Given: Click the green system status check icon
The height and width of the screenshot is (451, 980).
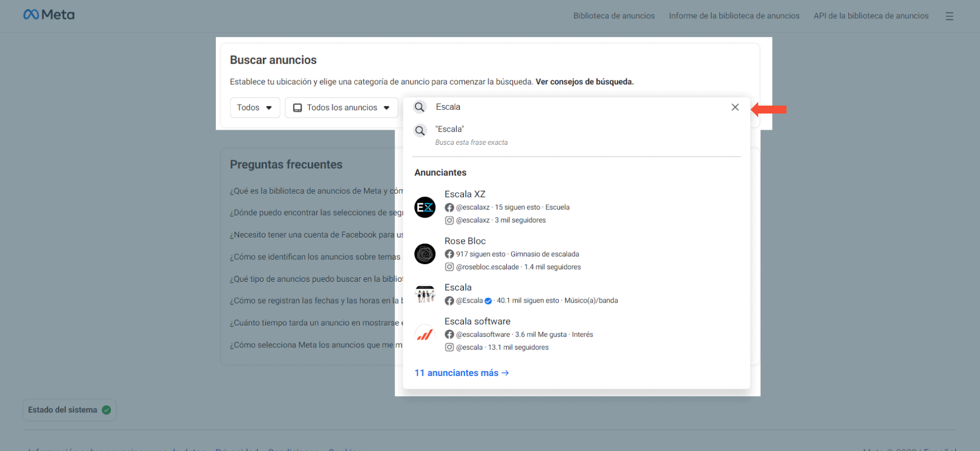Looking at the screenshot, I should click(x=107, y=410).
